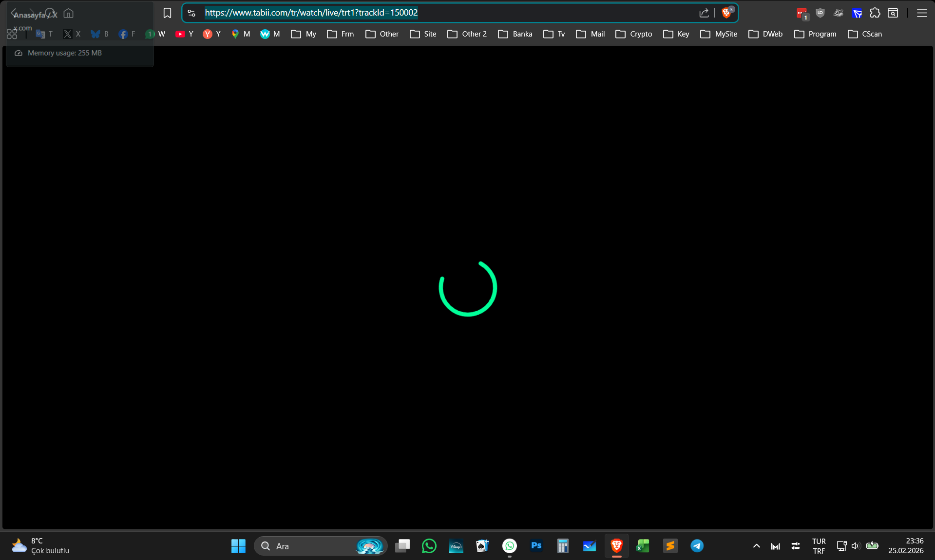Click the Windows Start button

click(238, 546)
